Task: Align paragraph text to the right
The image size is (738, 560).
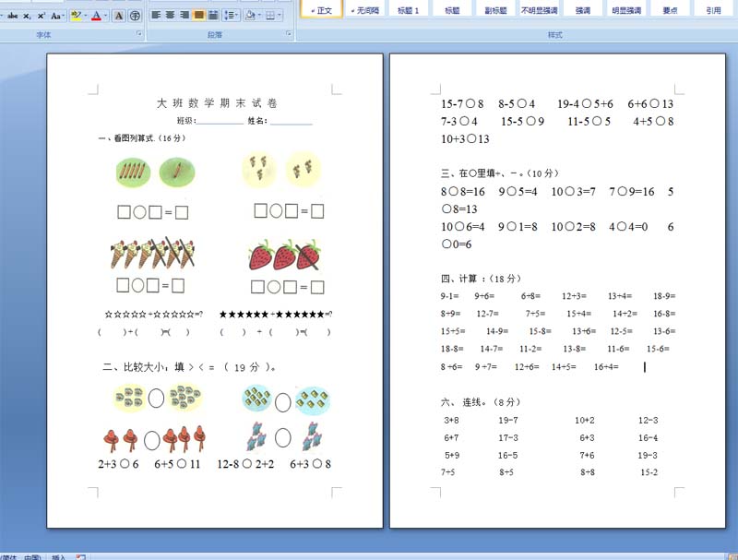Action: point(184,16)
